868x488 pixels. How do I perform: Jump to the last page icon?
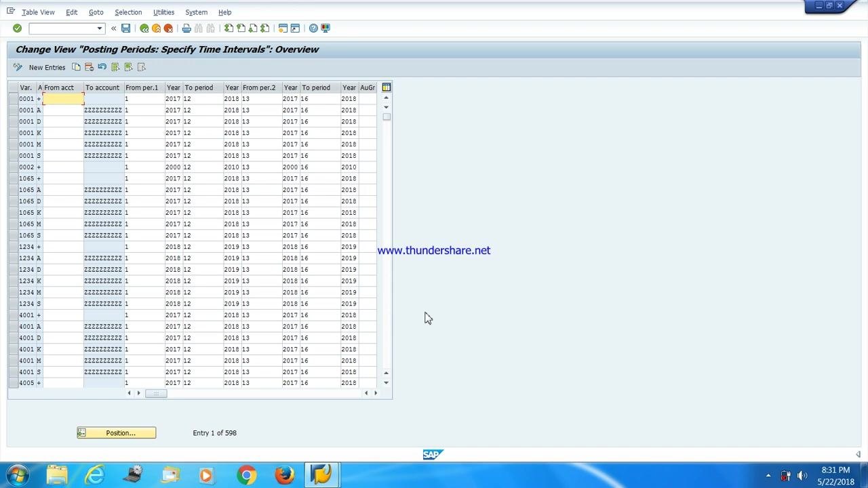tap(265, 28)
